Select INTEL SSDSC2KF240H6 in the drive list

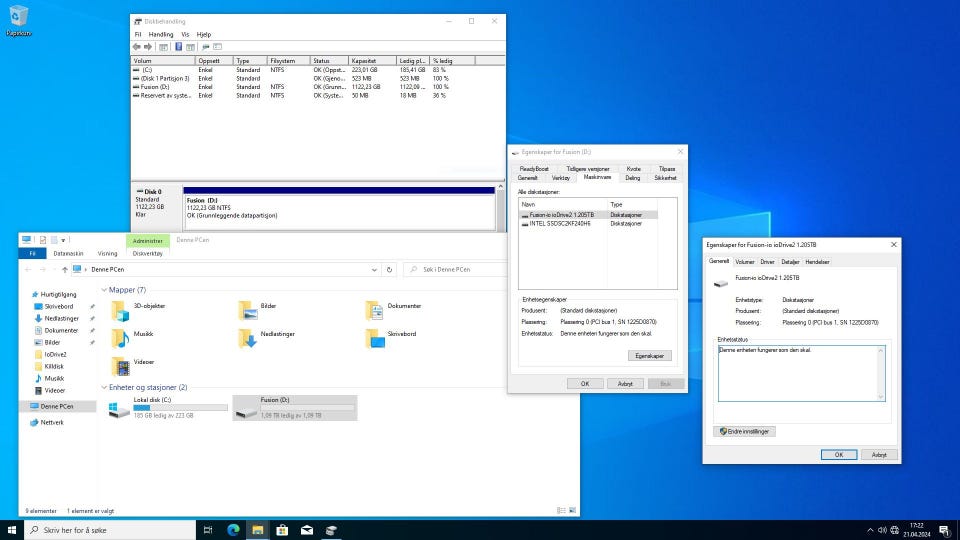[x=559, y=223]
